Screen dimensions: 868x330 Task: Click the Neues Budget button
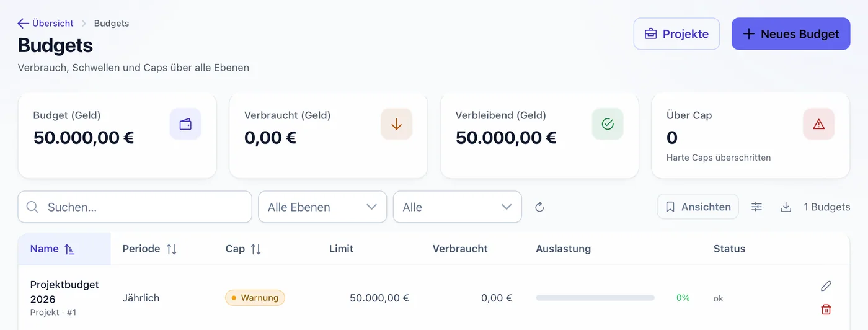790,33
